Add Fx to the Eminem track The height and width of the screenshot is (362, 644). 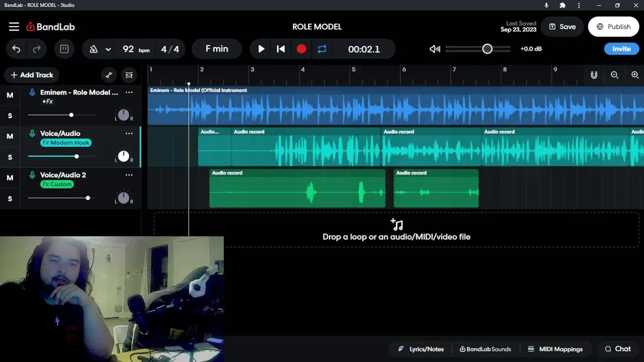point(47,102)
